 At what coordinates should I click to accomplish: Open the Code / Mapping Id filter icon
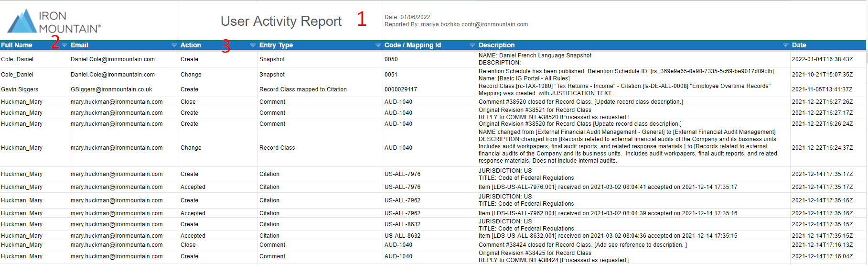point(472,45)
